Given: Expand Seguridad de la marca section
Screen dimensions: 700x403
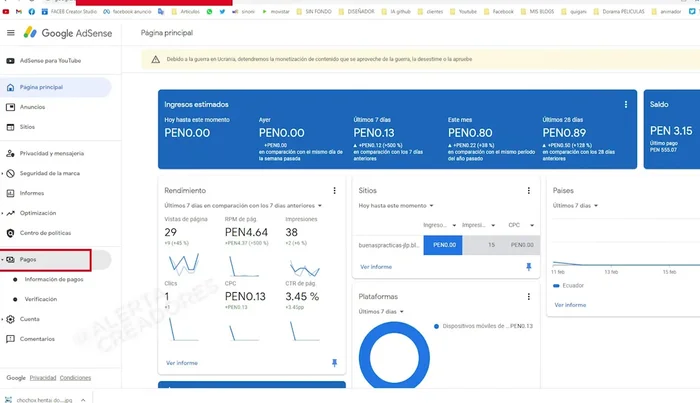Looking at the screenshot, I should [x=2, y=174].
